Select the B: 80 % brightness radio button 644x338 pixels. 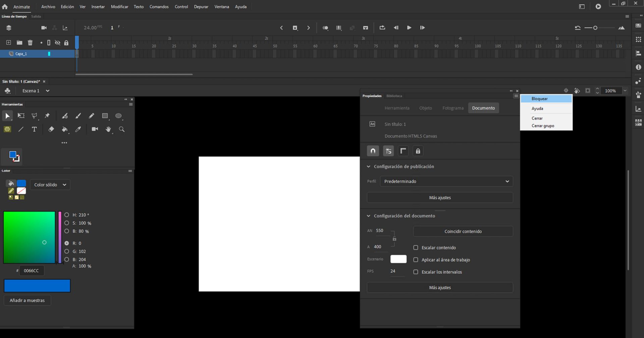(67, 231)
